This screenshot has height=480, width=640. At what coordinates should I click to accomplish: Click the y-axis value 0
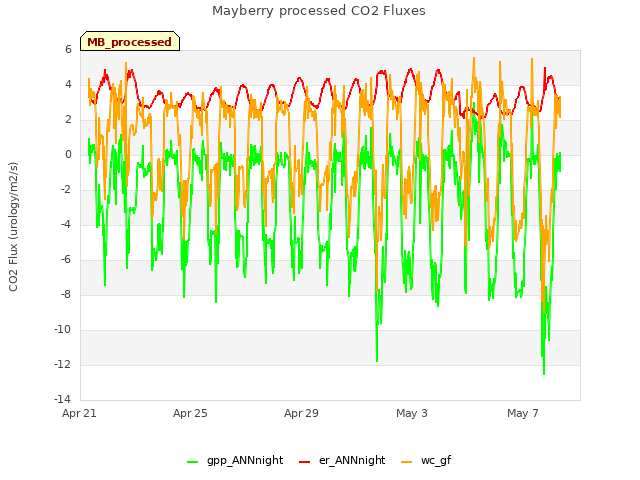click(68, 154)
